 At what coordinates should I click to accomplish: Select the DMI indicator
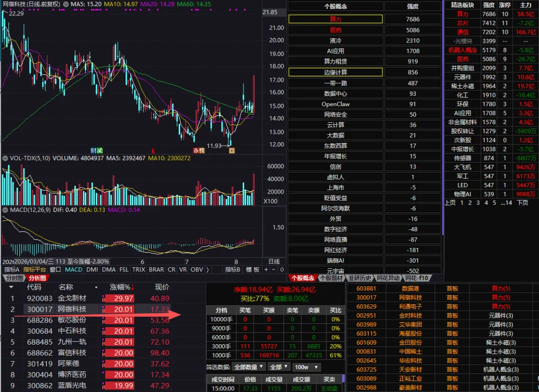92,270
